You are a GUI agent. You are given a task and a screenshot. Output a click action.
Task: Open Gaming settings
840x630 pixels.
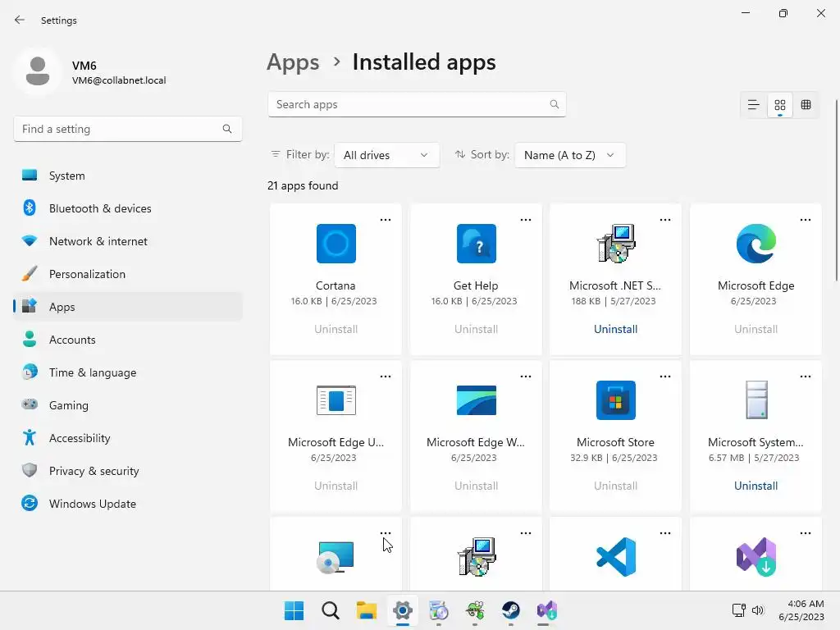coord(127,405)
